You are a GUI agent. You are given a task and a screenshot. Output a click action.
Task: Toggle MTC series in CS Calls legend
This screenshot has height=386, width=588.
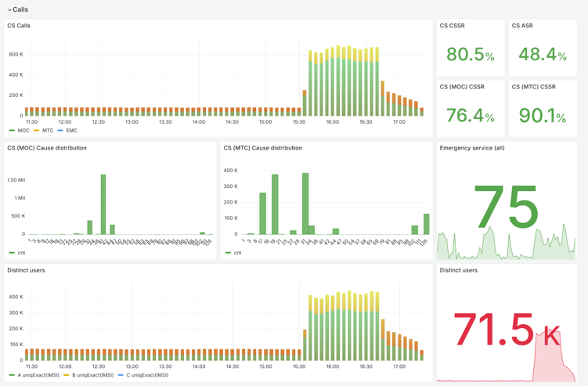tap(48, 131)
